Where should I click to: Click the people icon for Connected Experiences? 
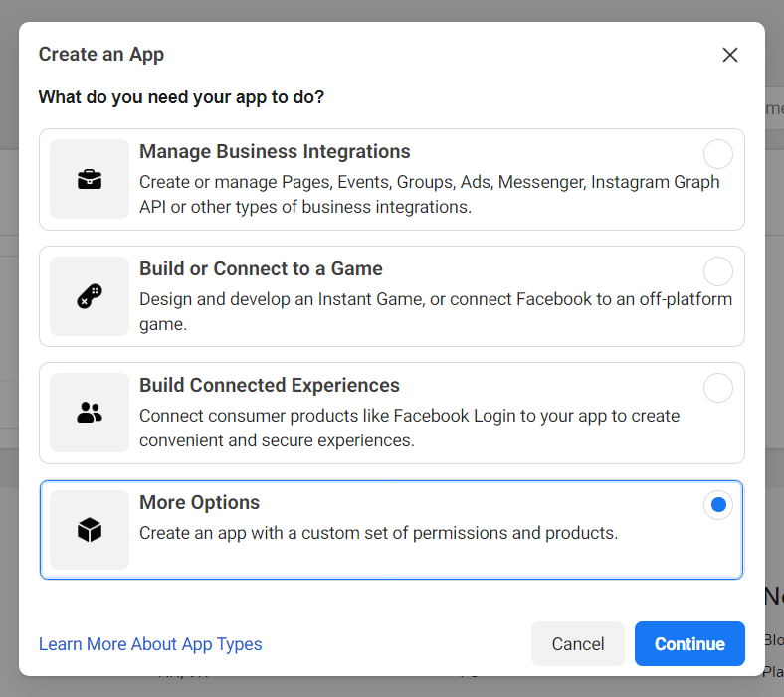tap(90, 413)
